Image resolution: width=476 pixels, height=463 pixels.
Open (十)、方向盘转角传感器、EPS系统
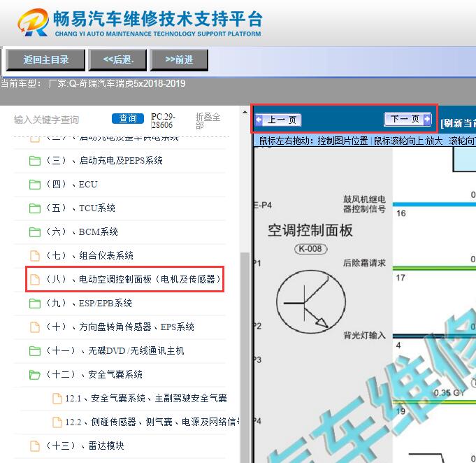(120, 327)
